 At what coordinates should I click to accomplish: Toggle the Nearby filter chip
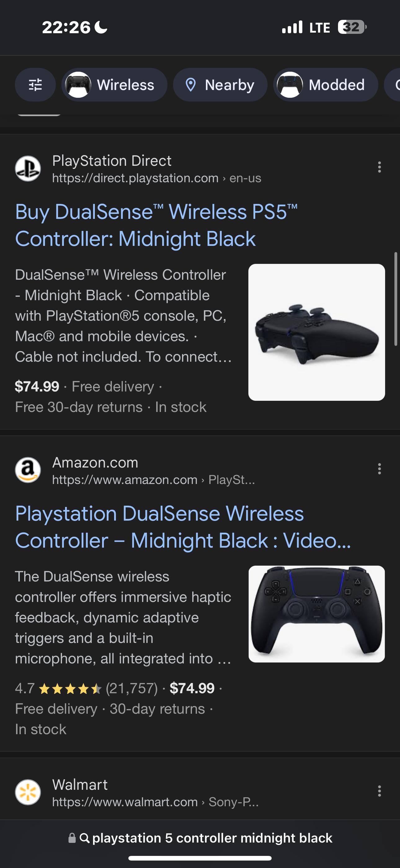tap(220, 85)
